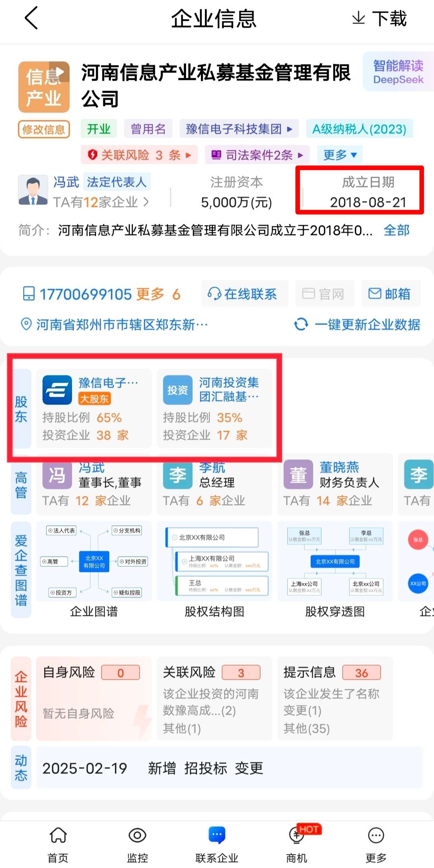434x868 pixels.
Task: Tap the 在线联系 headset button
Action: pyautogui.click(x=244, y=294)
